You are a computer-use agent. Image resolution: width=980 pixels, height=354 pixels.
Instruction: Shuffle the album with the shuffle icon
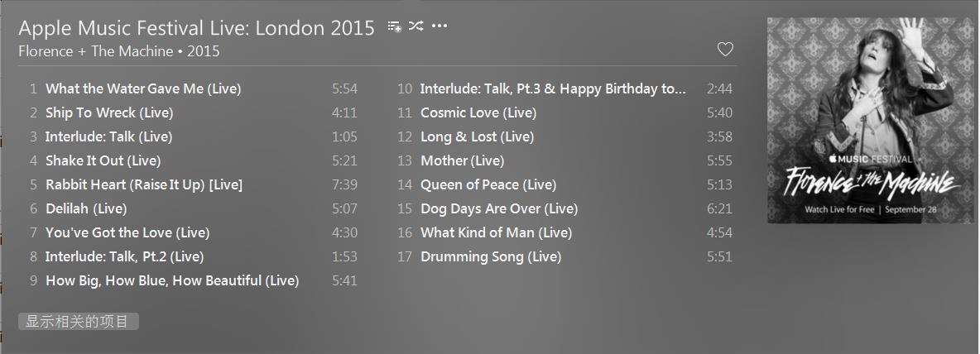point(416,26)
